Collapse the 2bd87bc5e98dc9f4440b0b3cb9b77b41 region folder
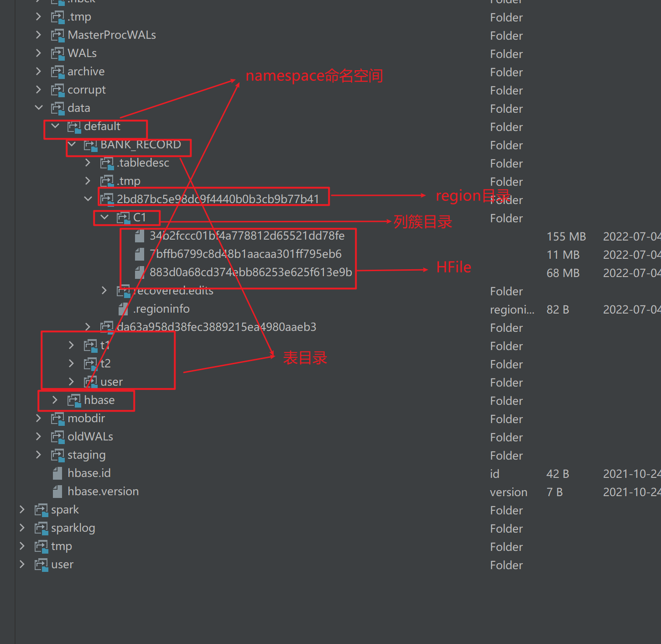Image resolution: width=661 pixels, height=644 pixels. pos(88,199)
